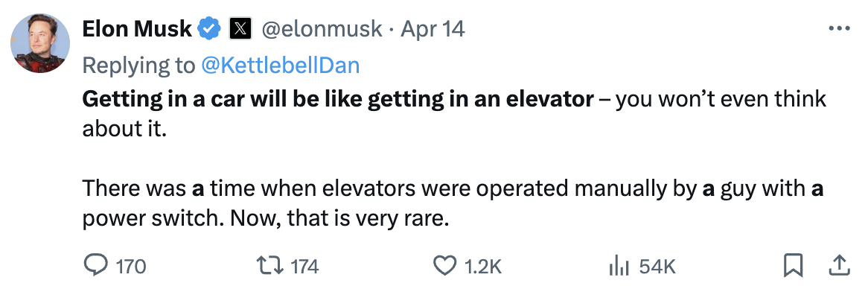Image resolution: width=868 pixels, height=292 pixels.
Task: Click the 54K views count
Action: 657,267
